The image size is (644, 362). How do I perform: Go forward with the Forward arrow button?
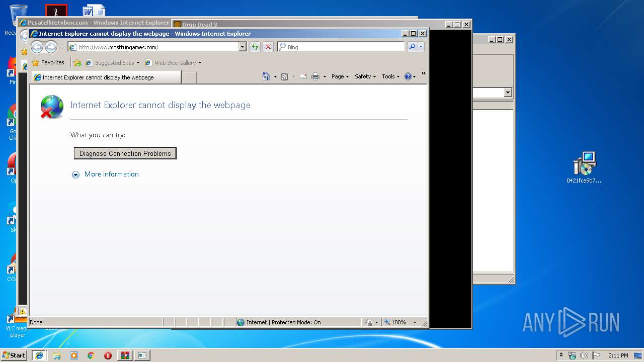click(x=51, y=47)
